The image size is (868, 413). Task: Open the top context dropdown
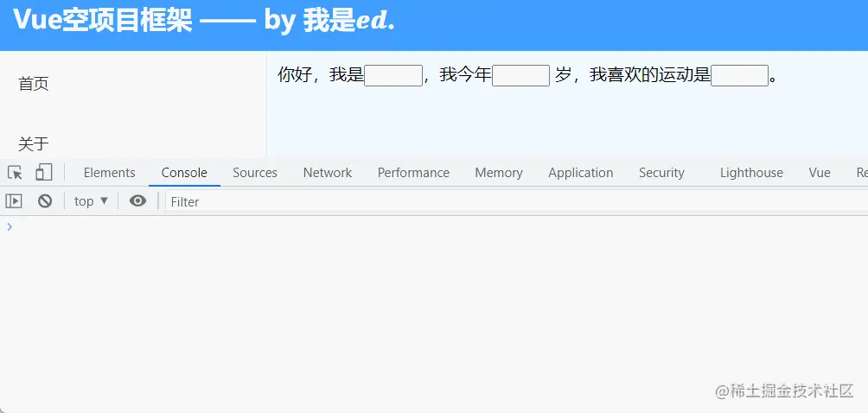tap(92, 201)
